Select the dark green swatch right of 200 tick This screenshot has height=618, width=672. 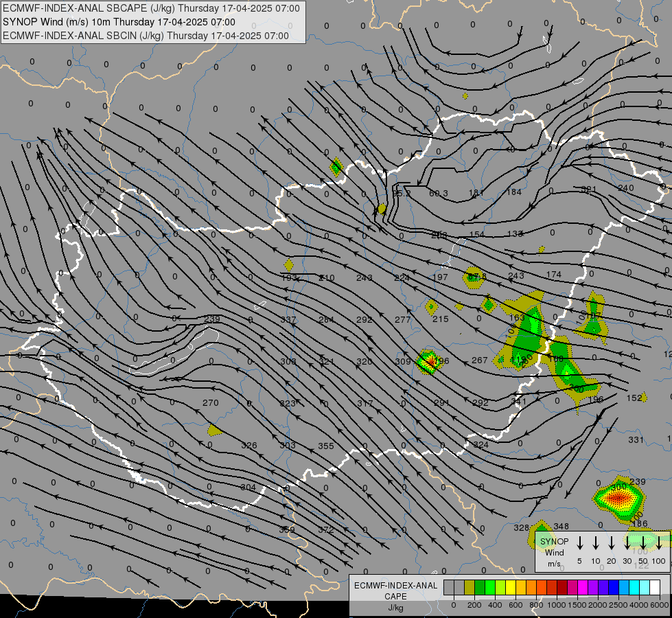[x=480, y=588]
